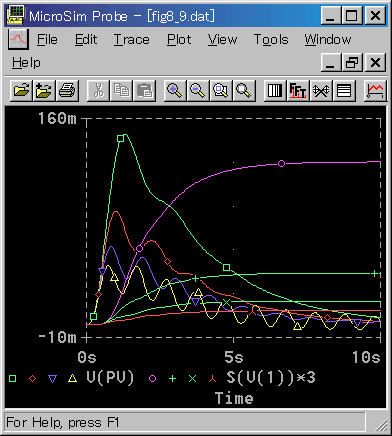The width and height of the screenshot is (392, 436).
Task: Click the Paste clipboard icon
Action: click(144, 90)
